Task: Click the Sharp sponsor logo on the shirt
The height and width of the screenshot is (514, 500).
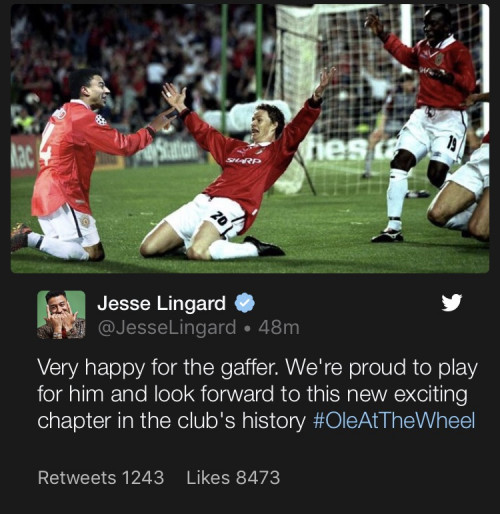Action: [x=244, y=161]
